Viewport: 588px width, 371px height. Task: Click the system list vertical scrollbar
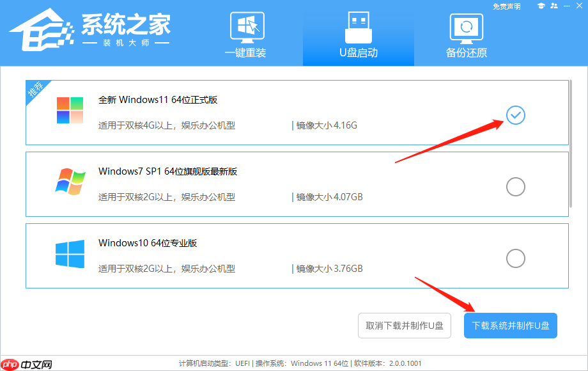[571, 143]
